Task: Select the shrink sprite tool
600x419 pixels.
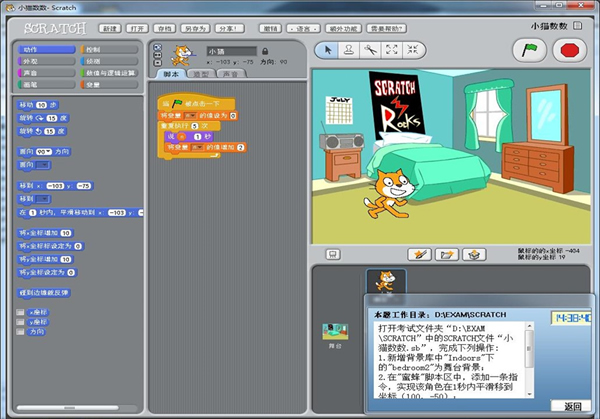Action: click(x=412, y=49)
